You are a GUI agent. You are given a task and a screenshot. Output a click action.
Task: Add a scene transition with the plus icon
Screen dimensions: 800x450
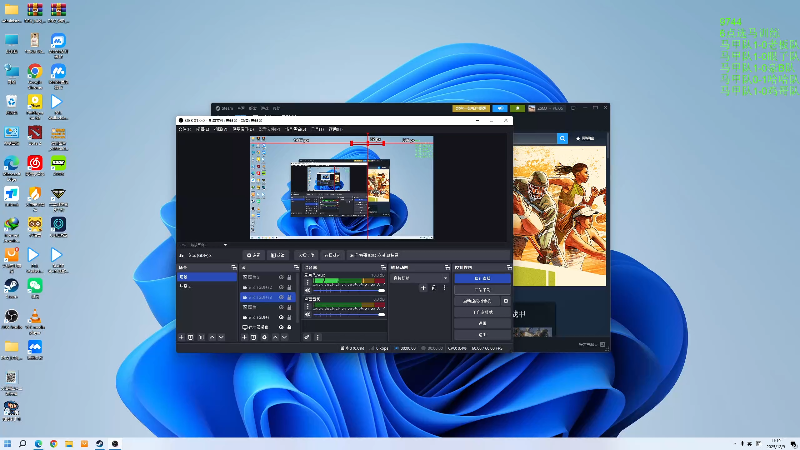(423, 288)
